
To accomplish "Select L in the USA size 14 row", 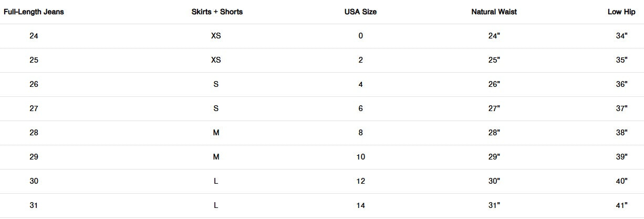I will (216, 205).
